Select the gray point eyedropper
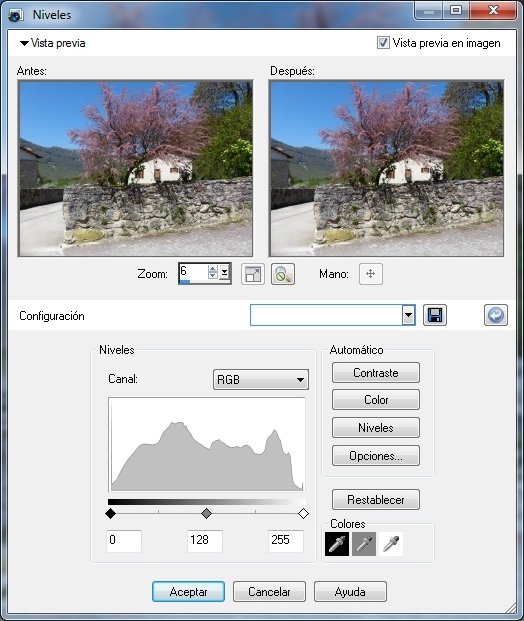524x621 pixels. [364, 544]
